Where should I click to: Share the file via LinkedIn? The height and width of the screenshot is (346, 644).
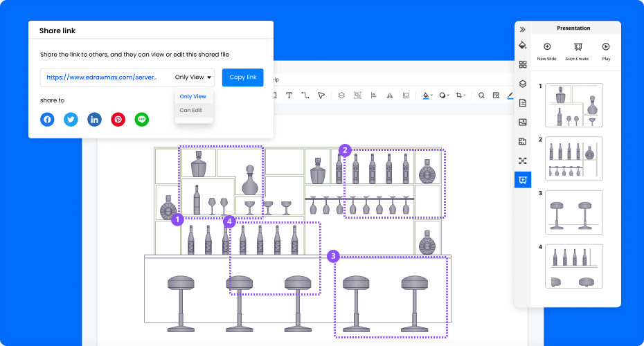[94, 119]
